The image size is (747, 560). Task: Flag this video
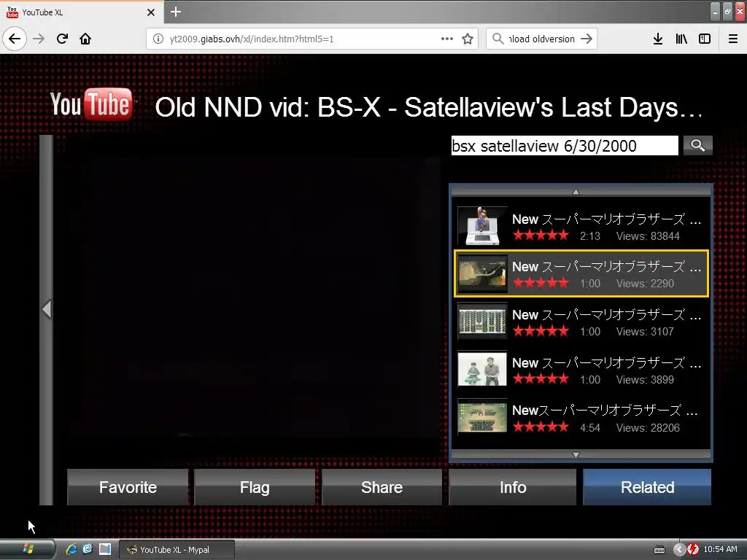255,487
